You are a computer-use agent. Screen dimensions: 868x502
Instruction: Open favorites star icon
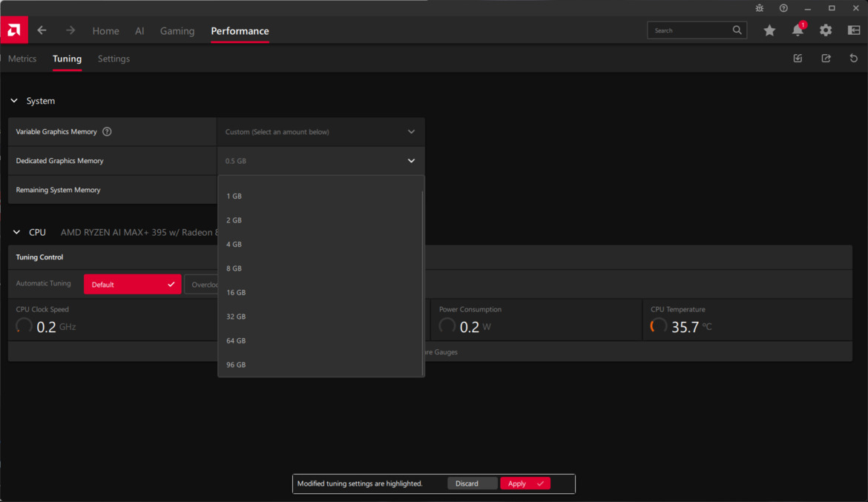(x=769, y=30)
